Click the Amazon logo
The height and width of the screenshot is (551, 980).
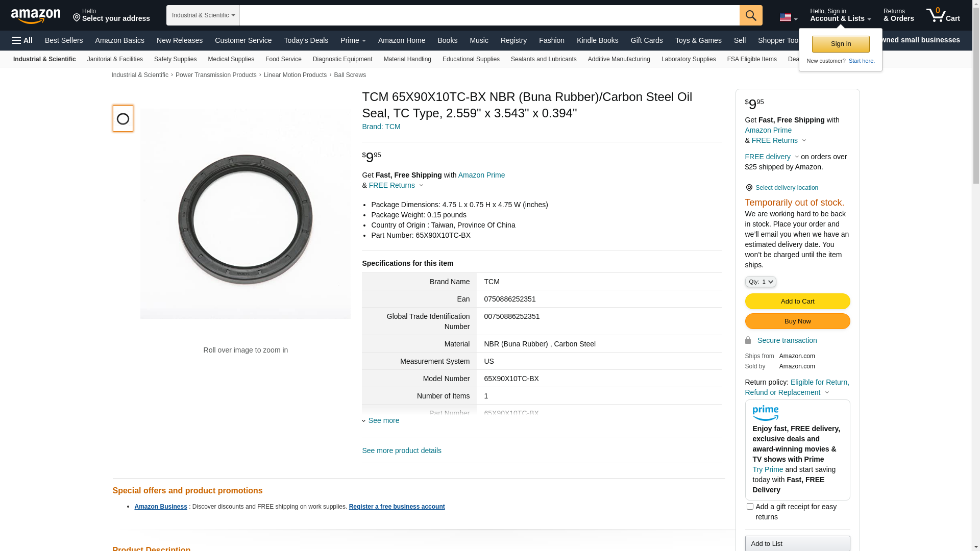36,16
